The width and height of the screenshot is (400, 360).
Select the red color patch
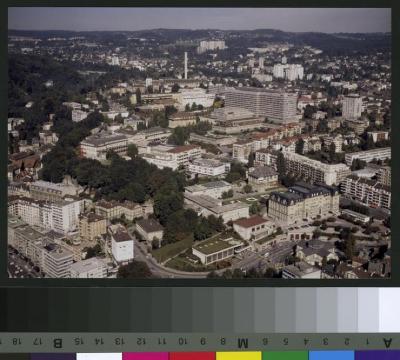point(192,356)
